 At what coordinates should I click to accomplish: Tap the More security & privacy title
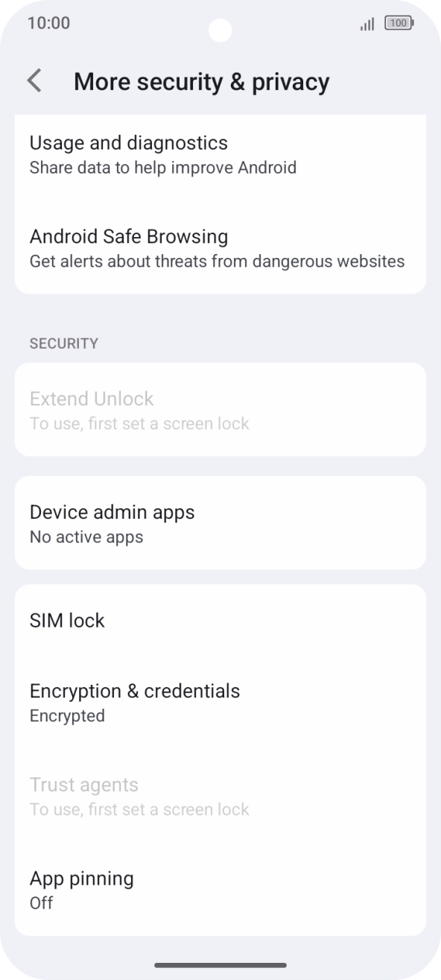pos(201,82)
